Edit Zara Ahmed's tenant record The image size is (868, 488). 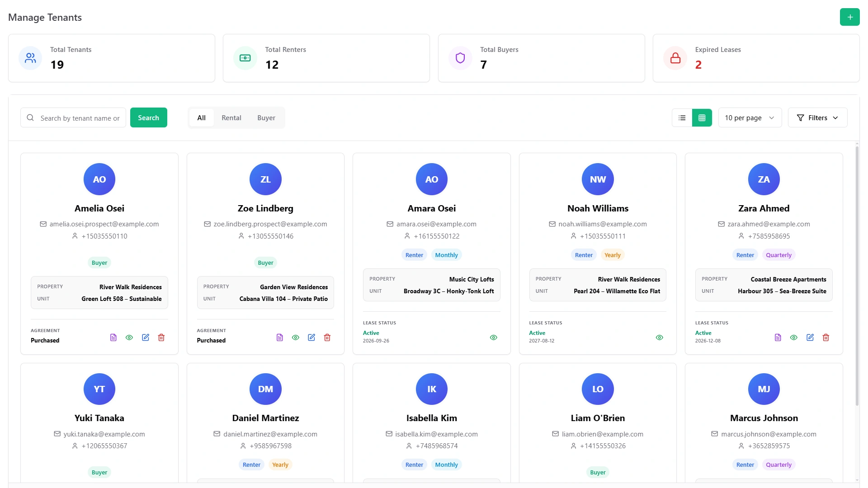[810, 338]
